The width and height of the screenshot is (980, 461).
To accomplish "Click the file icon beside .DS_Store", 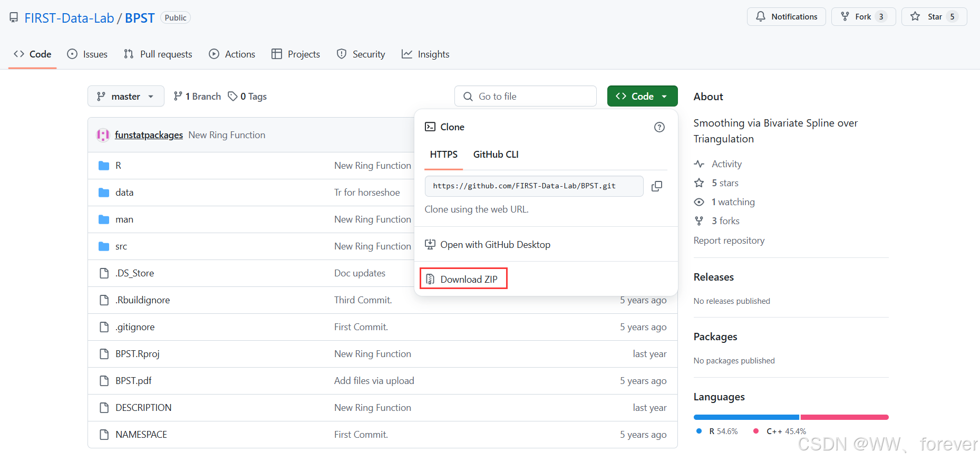I will (104, 273).
